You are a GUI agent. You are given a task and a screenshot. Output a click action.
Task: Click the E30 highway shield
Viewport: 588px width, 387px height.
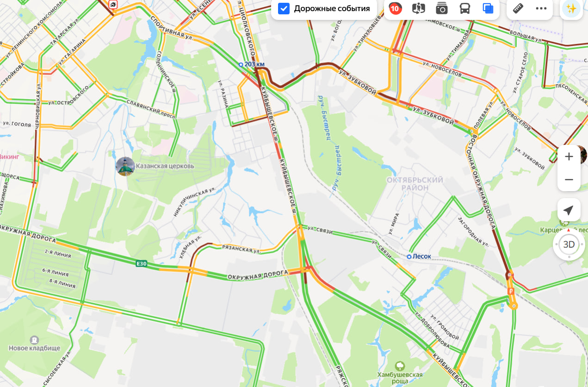click(142, 264)
